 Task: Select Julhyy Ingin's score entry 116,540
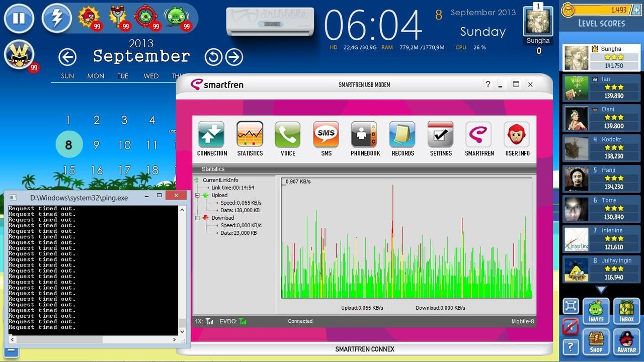pos(601,269)
